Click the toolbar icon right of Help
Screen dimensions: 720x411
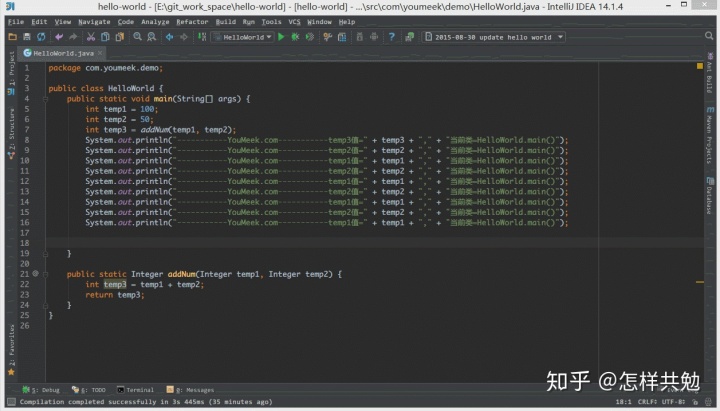pyautogui.click(x=409, y=37)
